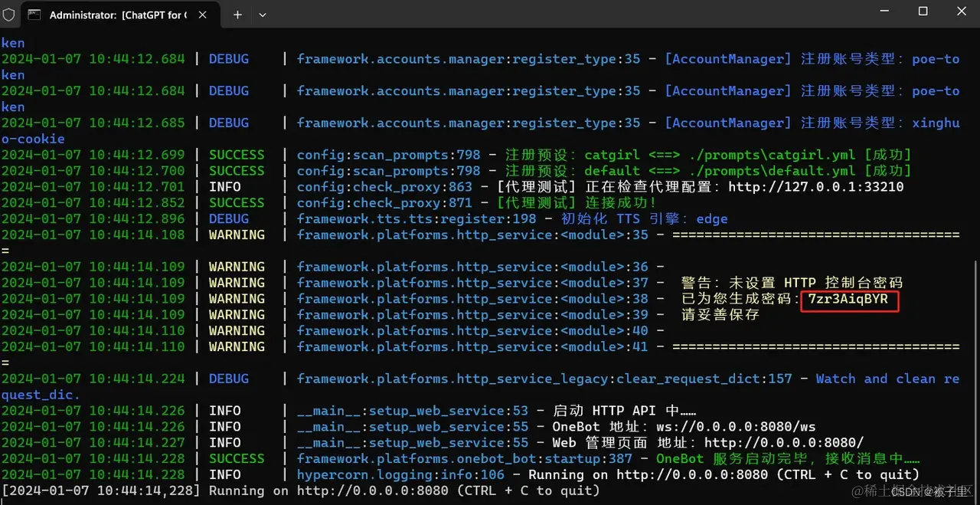Click timestamp 10:44:12.852

click(x=137, y=203)
